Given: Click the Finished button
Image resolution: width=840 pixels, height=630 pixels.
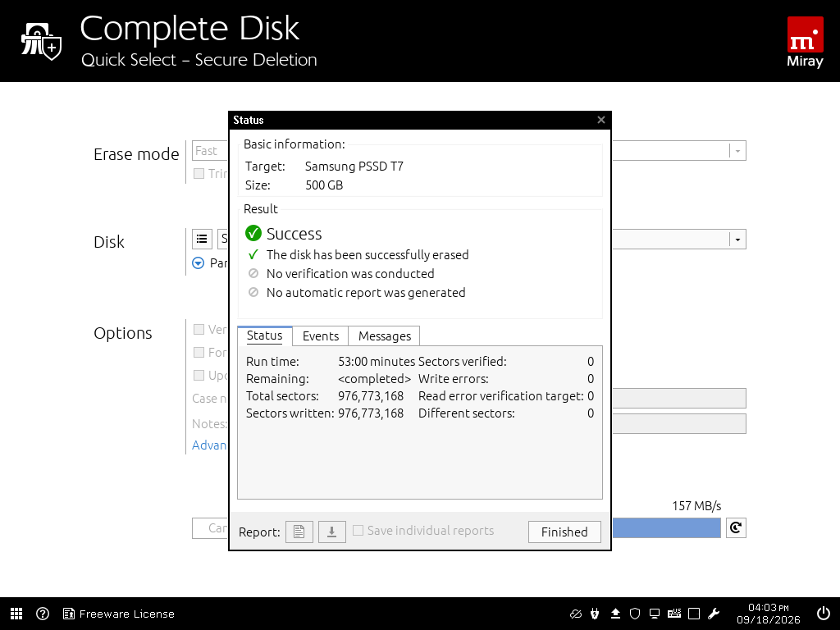Looking at the screenshot, I should click(x=564, y=532).
